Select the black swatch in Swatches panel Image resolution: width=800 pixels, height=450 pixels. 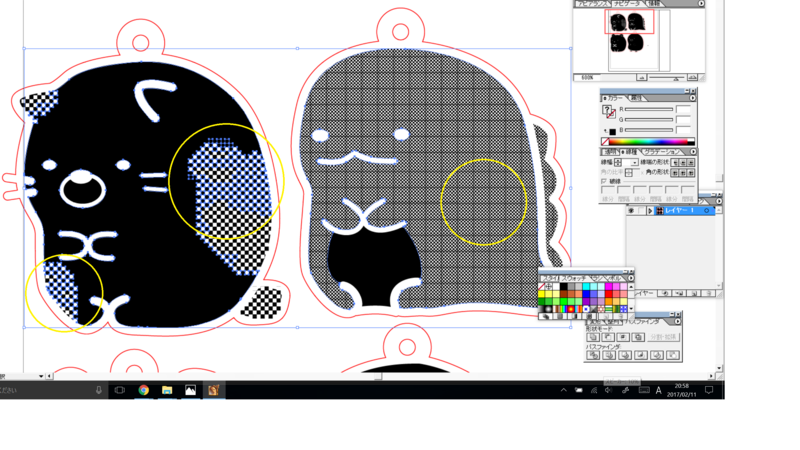coord(564,287)
